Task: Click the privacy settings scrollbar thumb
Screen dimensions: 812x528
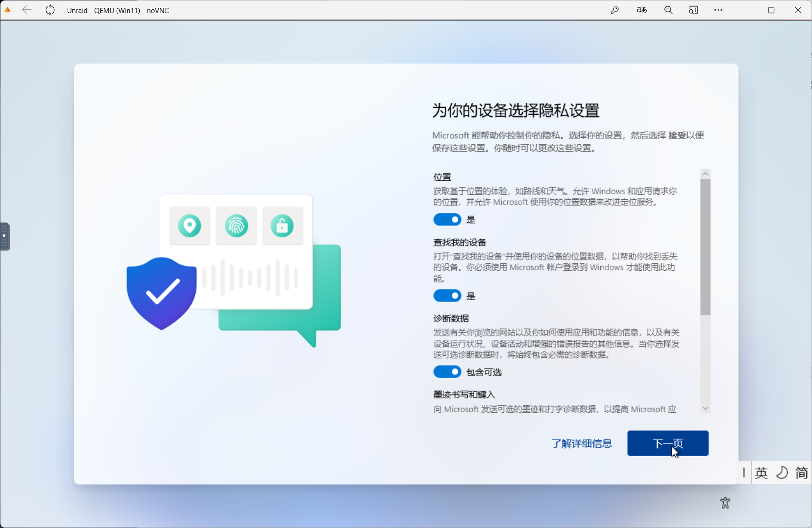Action: [705, 247]
